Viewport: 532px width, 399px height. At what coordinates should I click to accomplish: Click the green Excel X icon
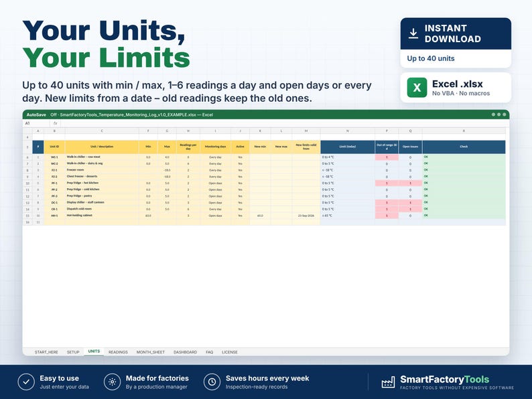[x=417, y=88]
